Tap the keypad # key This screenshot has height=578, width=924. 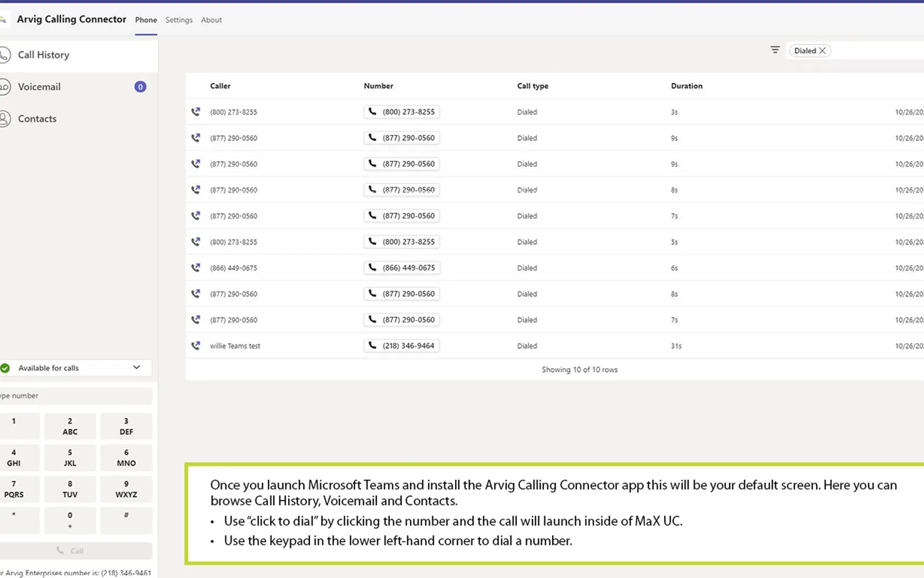click(126, 520)
